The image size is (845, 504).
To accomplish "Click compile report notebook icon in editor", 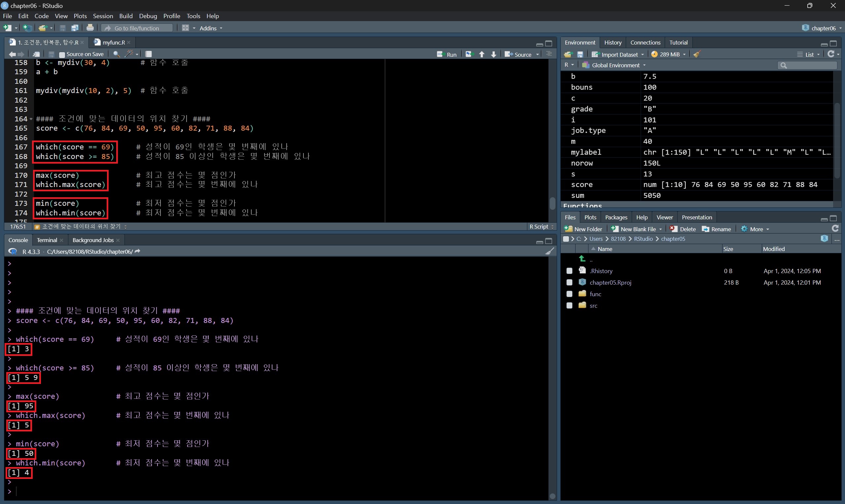I will [x=148, y=54].
